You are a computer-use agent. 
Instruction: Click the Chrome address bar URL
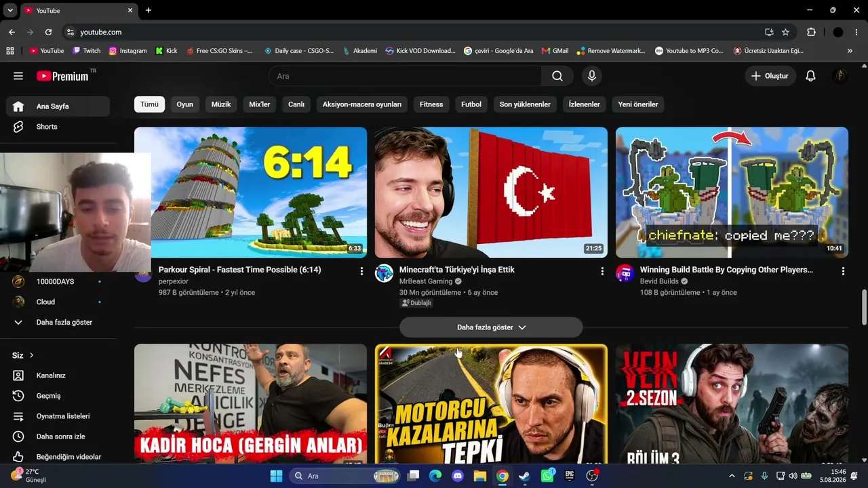100,32
